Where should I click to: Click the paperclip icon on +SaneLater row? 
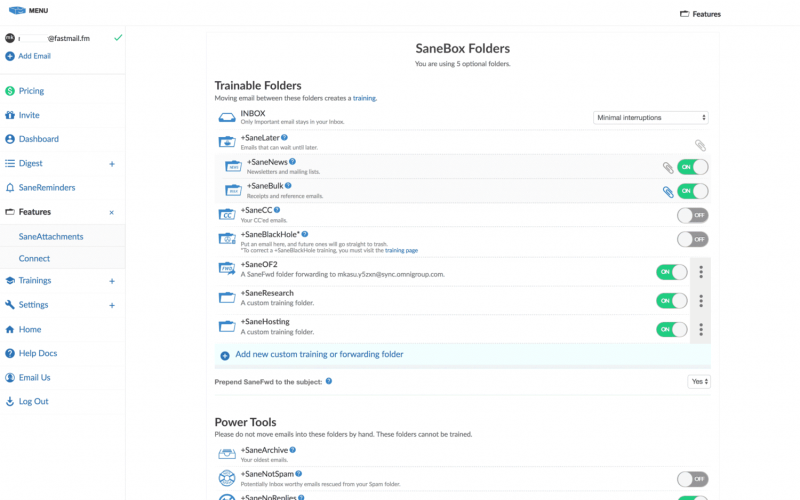(700, 145)
